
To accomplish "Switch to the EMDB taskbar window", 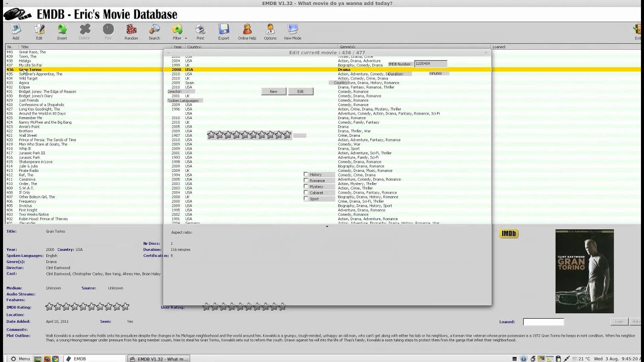I will click(x=94, y=358).
